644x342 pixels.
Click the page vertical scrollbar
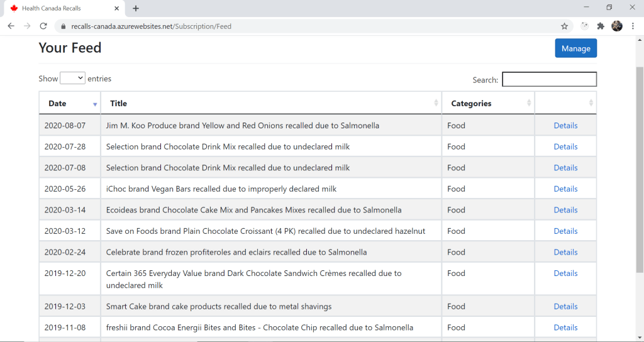[640, 170]
